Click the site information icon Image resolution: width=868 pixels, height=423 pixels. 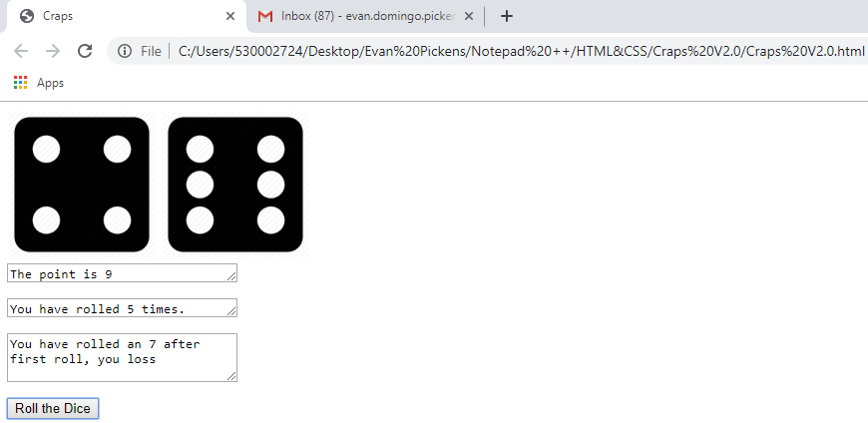pos(125,52)
